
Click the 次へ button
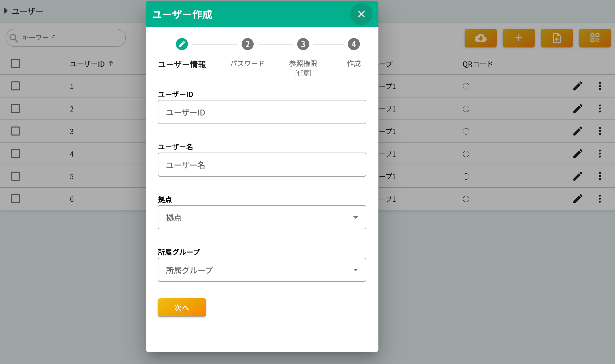[x=182, y=307]
